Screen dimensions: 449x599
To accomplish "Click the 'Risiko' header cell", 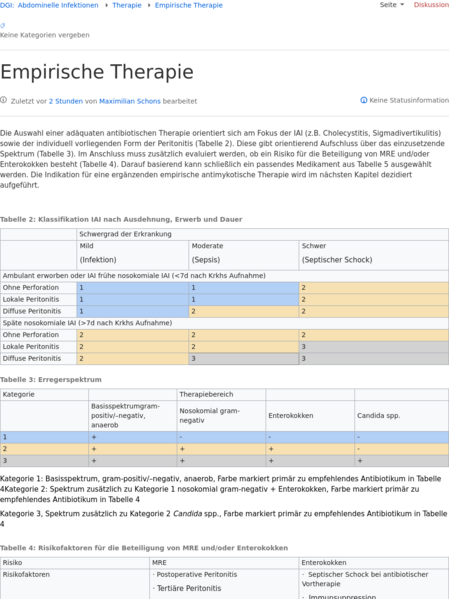I will [75, 563].
